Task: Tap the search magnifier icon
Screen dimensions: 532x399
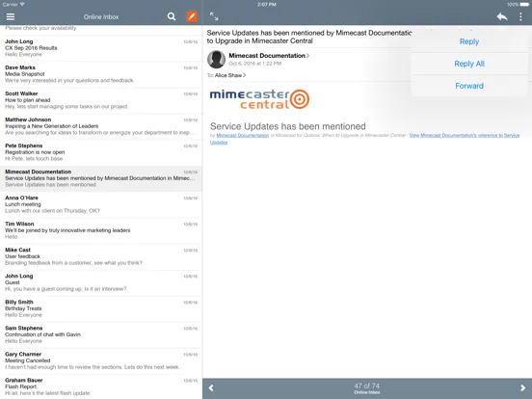Action: 172,16
